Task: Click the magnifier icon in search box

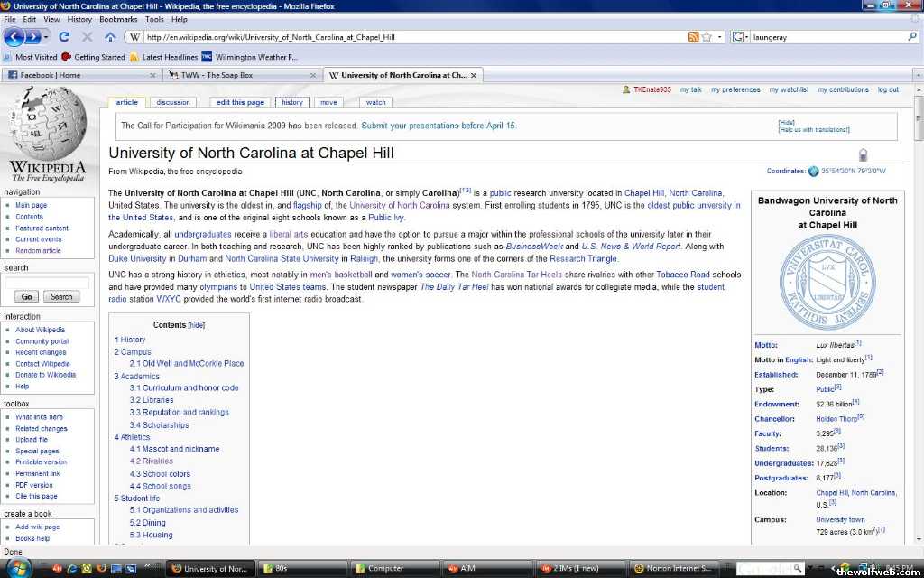Action: (911, 37)
